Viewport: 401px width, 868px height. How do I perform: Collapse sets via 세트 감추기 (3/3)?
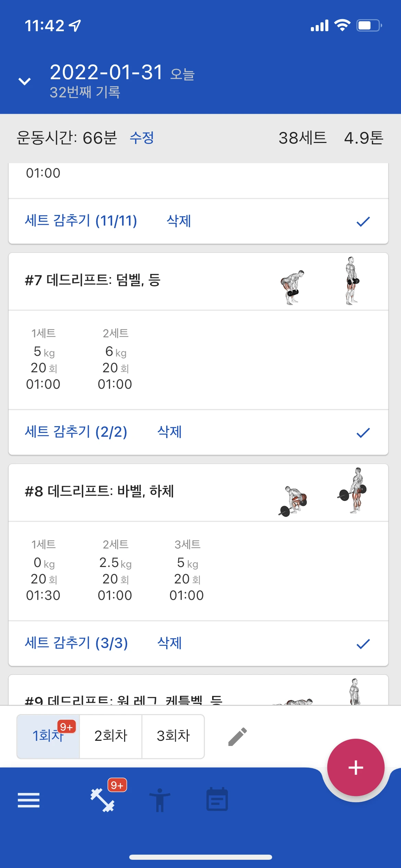point(76,643)
